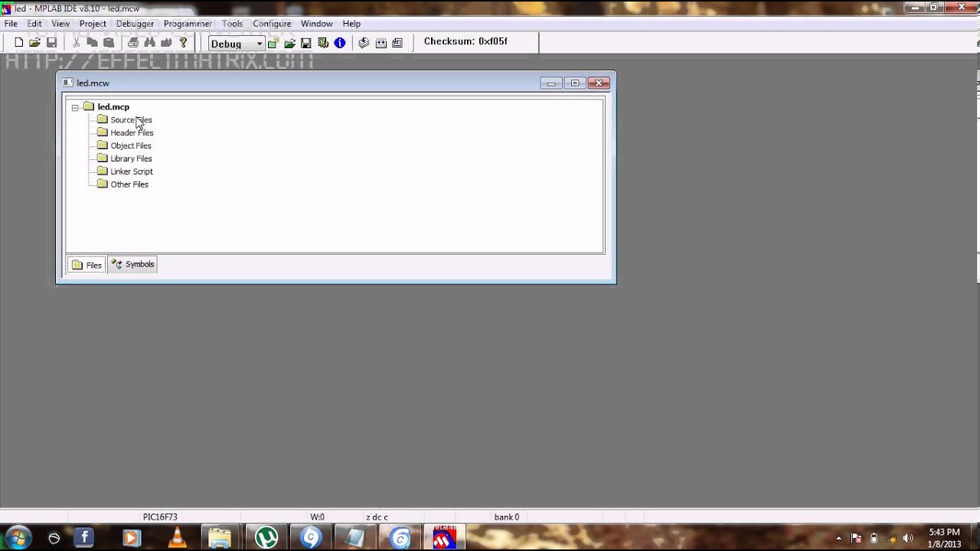Collapse the led.mcp project tree node

pos(75,108)
